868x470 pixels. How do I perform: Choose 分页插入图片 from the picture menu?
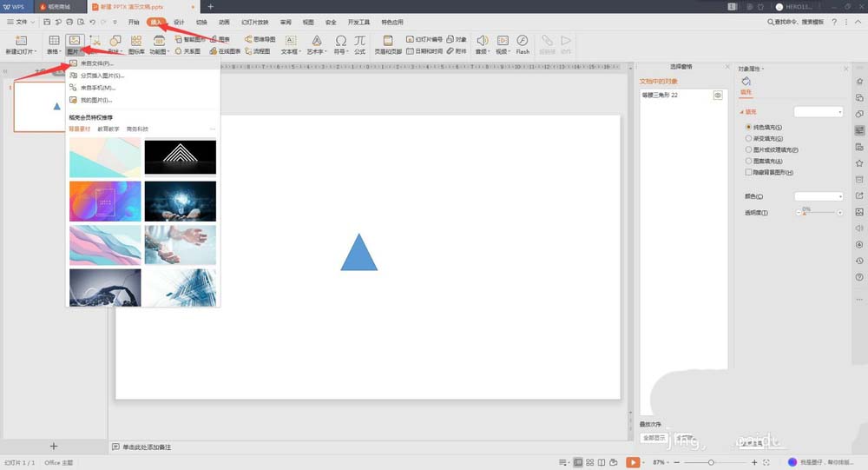[x=102, y=76]
